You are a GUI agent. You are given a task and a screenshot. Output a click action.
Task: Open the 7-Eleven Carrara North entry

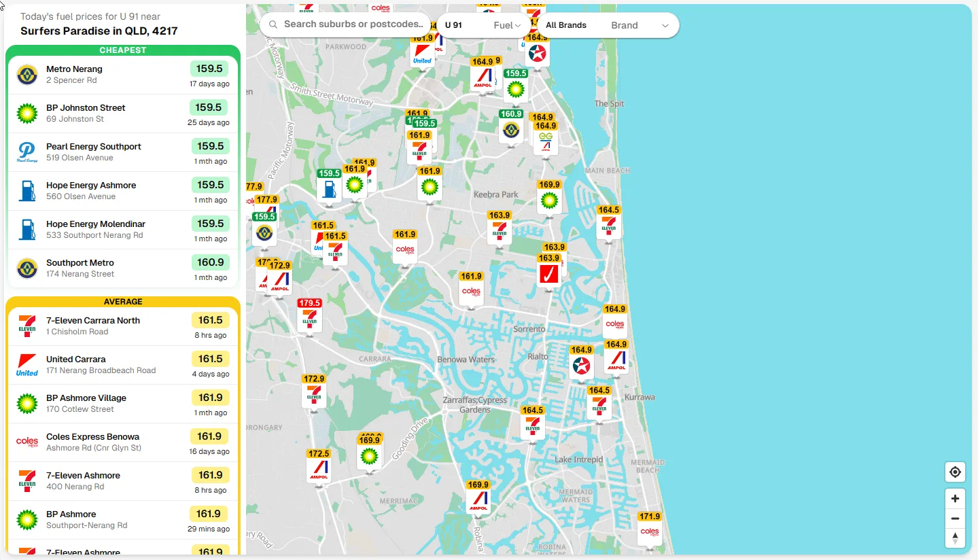(123, 326)
